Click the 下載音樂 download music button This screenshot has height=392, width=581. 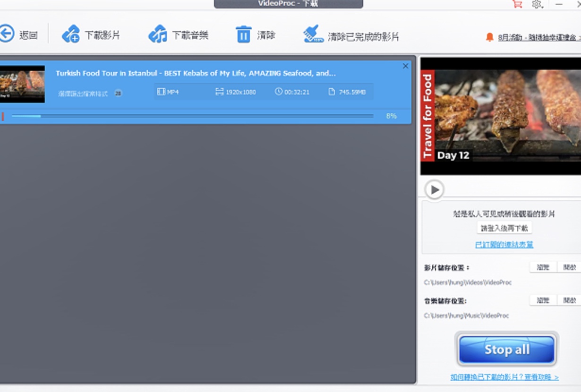[x=178, y=35]
